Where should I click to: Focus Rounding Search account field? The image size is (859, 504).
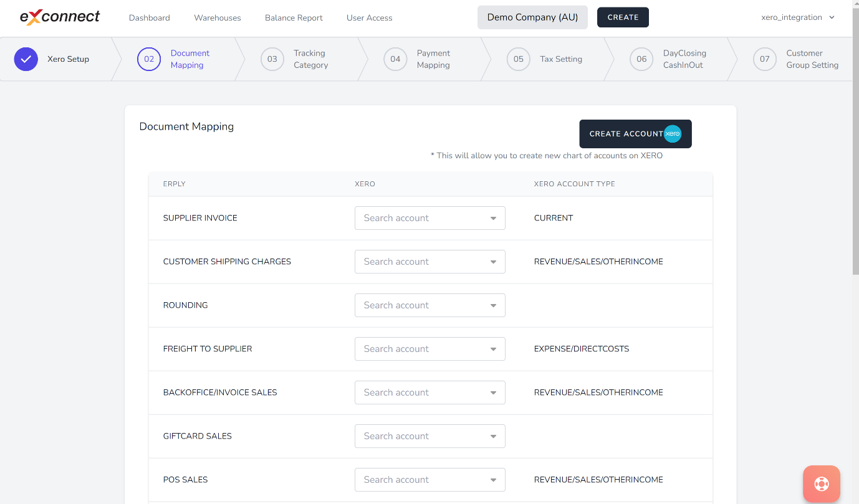click(x=430, y=305)
